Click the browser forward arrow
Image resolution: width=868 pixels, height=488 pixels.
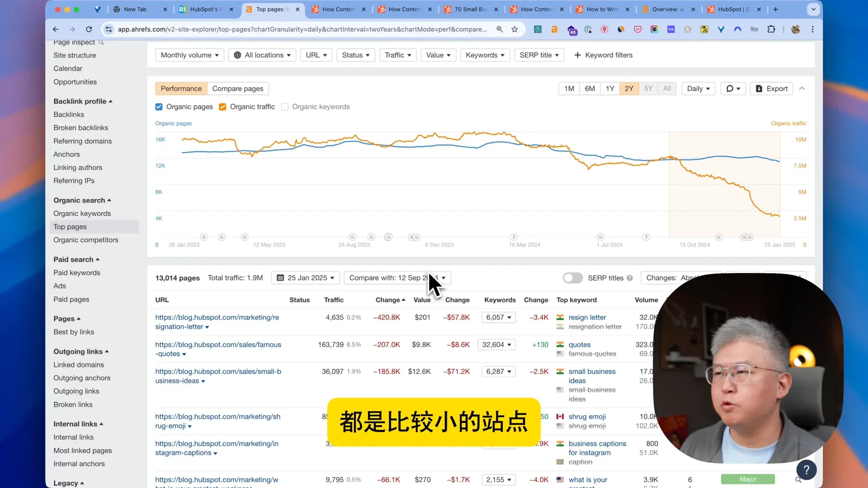click(72, 29)
